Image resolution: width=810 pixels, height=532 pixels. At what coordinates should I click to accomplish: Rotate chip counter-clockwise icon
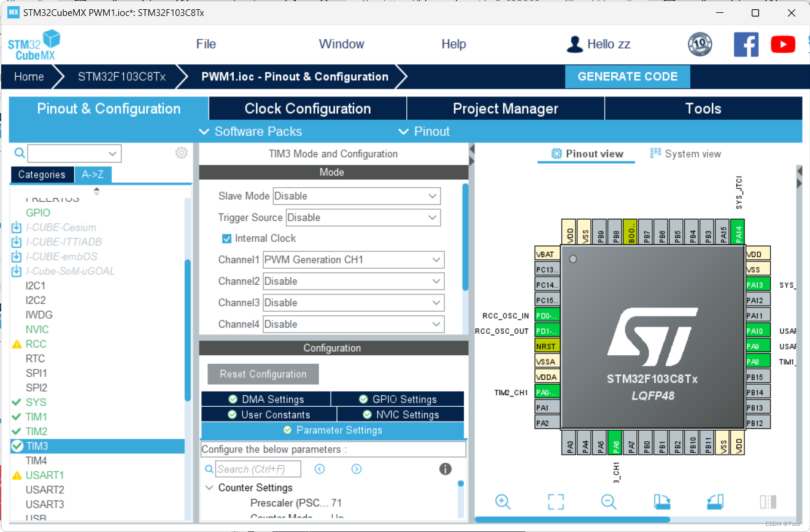click(x=715, y=501)
